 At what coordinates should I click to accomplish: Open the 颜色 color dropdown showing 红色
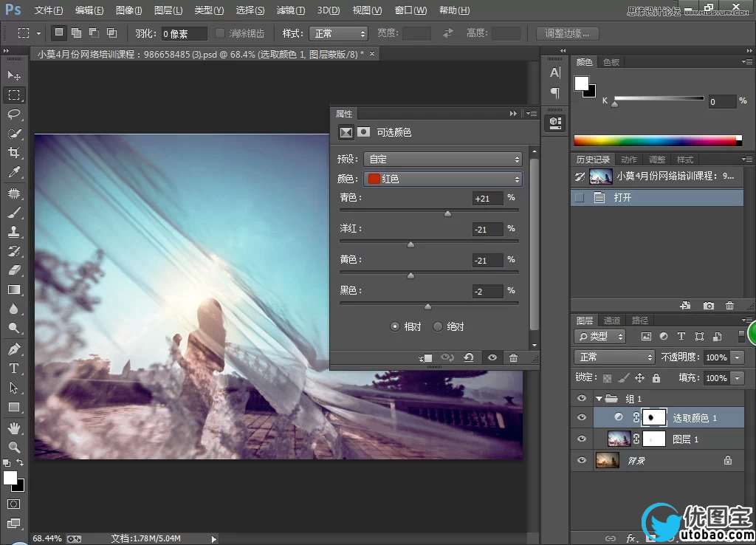tap(443, 179)
